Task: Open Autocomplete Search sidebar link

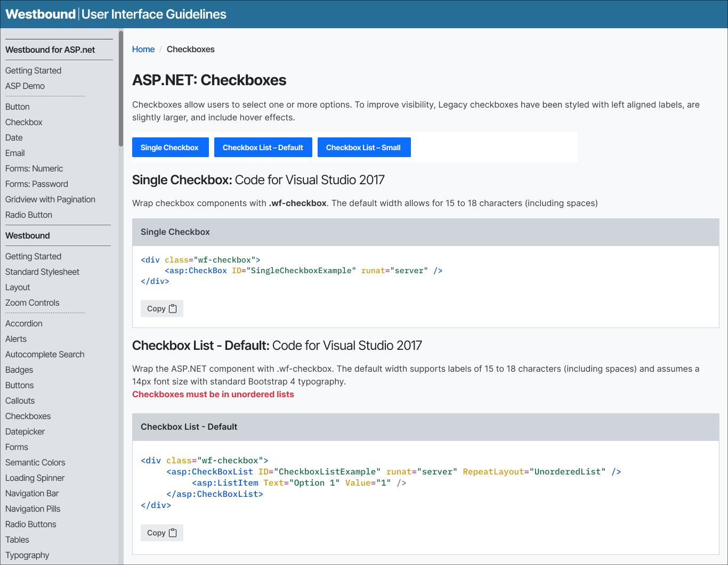Action: point(45,355)
